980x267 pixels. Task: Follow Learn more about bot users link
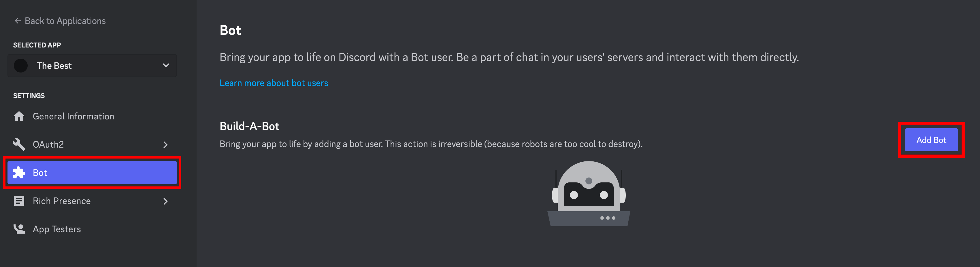(x=274, y=83)
